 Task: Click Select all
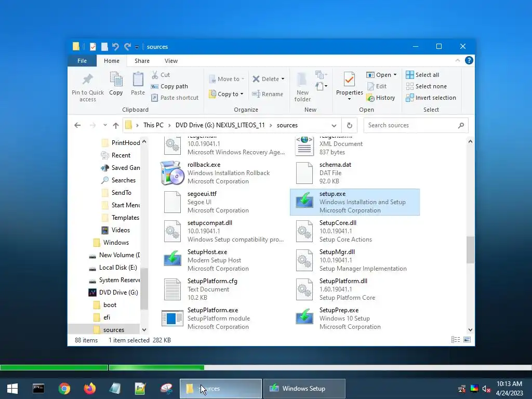coord(422,75)
